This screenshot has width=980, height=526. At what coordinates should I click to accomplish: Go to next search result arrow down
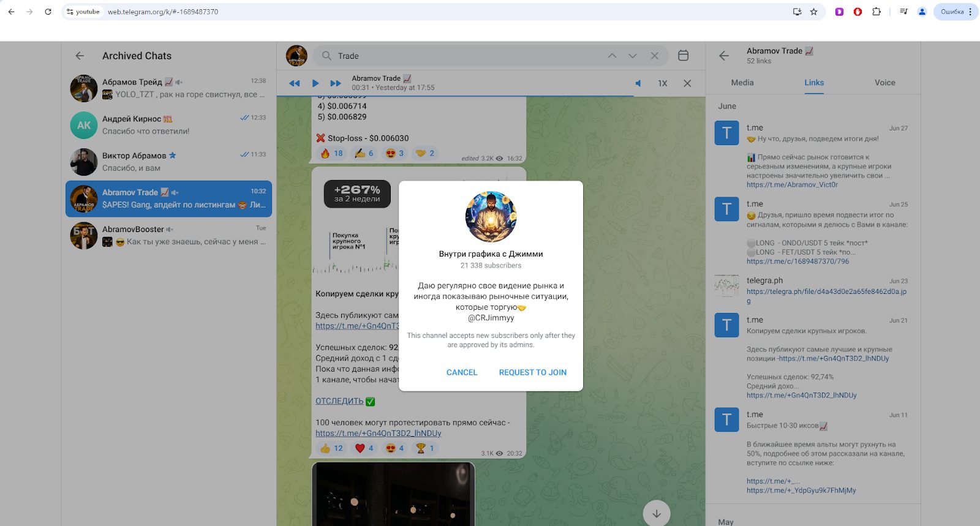click(633, 56)
